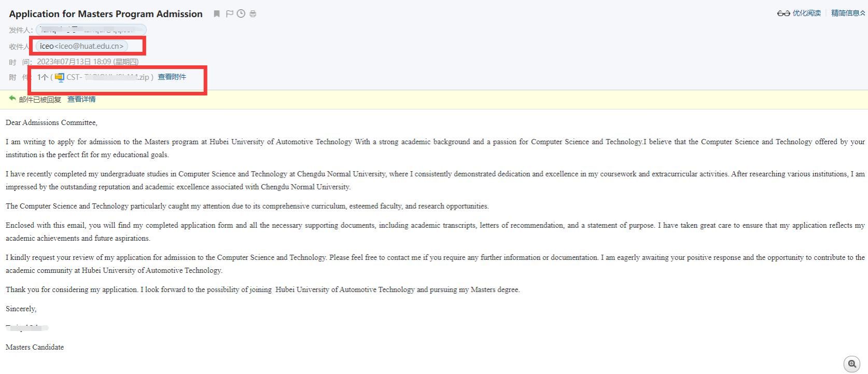868x374 pixels.
Task: Click the zip attachment file icon
Action: click(x=60, y=77)
